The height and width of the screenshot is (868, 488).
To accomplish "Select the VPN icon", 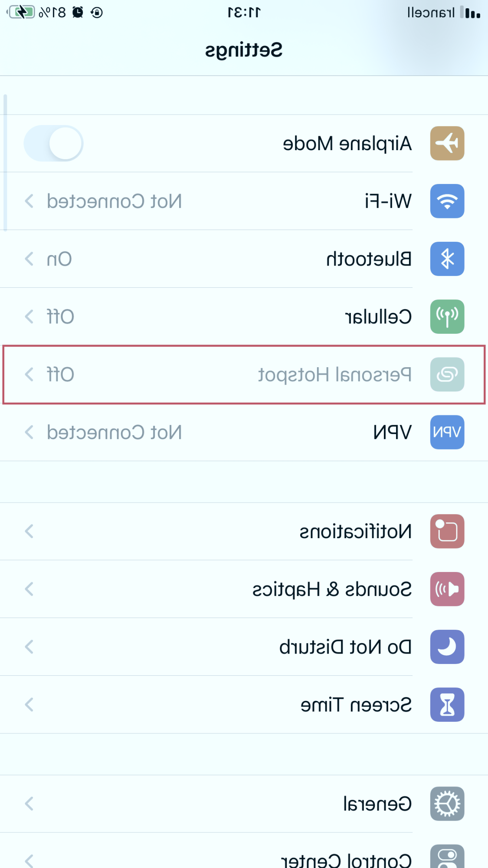I will [x=447, y=432].
